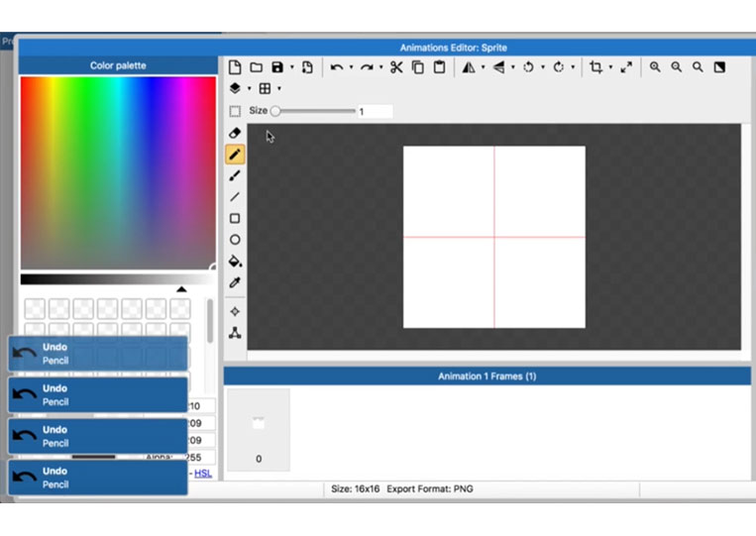Screen dimensions: 756x536
Task: Adjust the grayscale brightness bar
Action: click(117, 279)
